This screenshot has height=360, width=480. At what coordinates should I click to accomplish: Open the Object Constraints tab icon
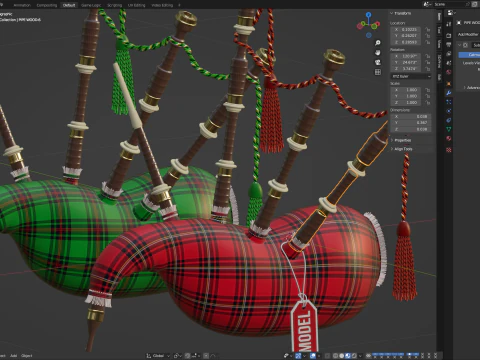click(x=449, y=120)
